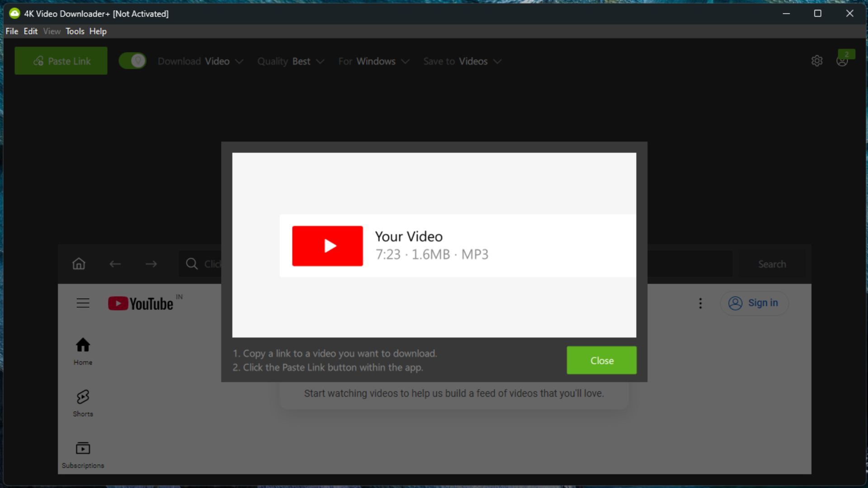Open YouTube more options dots
868x488 pixels.
coord(700,303)
